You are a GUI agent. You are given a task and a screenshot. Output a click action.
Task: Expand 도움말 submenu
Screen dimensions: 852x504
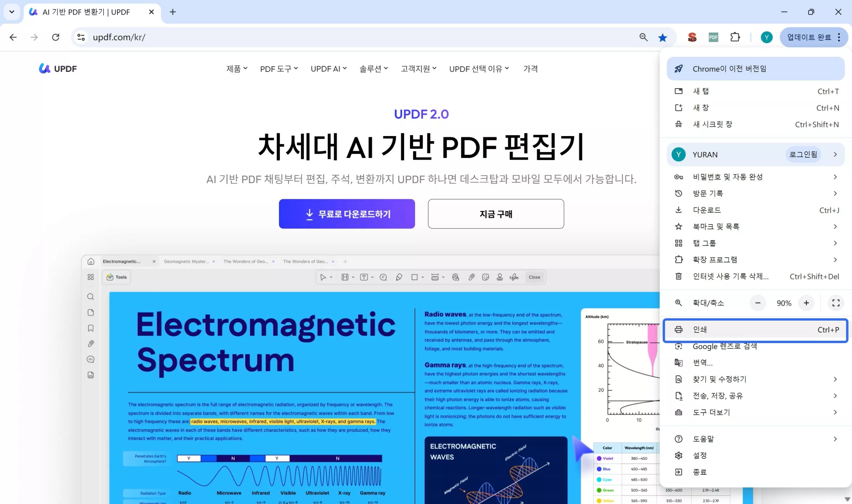[755, 439]
